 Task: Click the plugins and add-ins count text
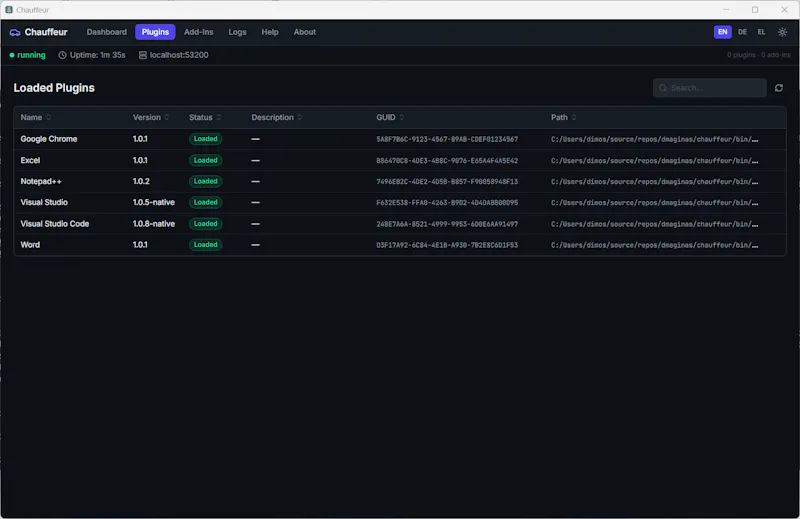759,55
